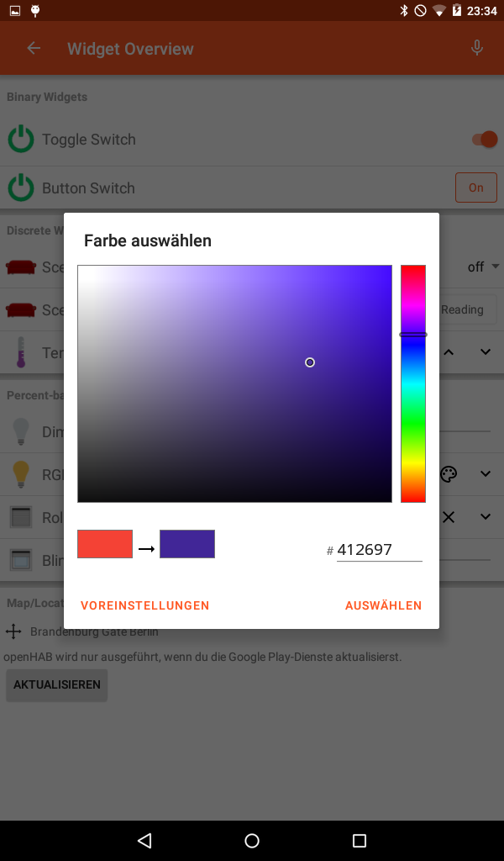Tap the rollershutter blinds icon
Viewport: 504px width, 861px height.
tap(21, 517)
